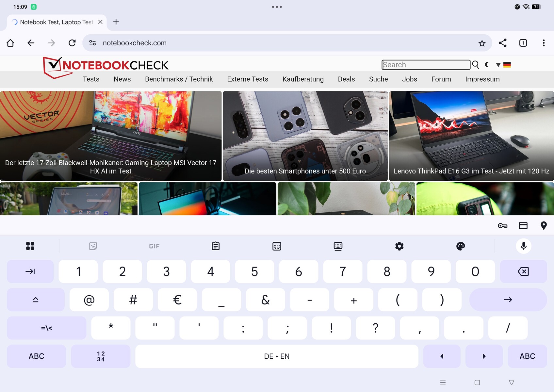The width and height of the screenshot is (554, 392).
Task: Open the passwords key icon
Action: pos(502,226)
